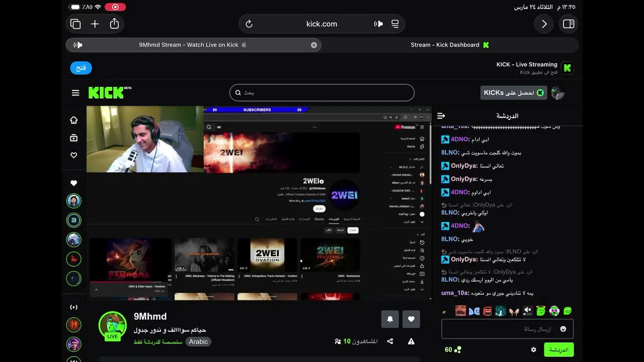Click the Arabic language tag
Viewport: 644px width, 362px height.
198,342
